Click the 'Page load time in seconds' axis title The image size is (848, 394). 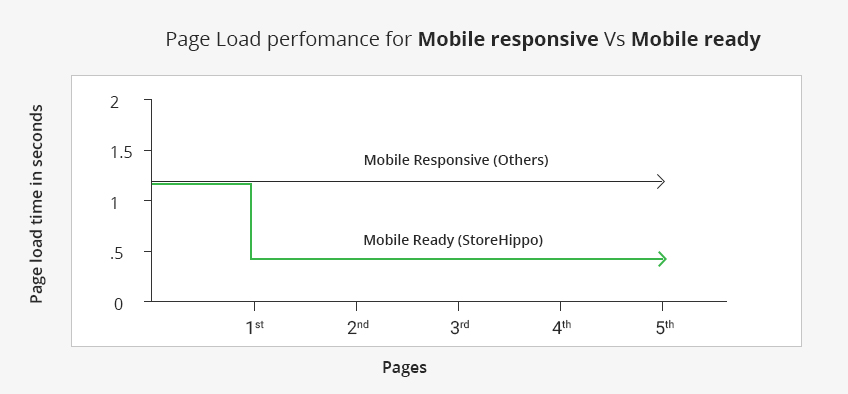click(36, 204)
